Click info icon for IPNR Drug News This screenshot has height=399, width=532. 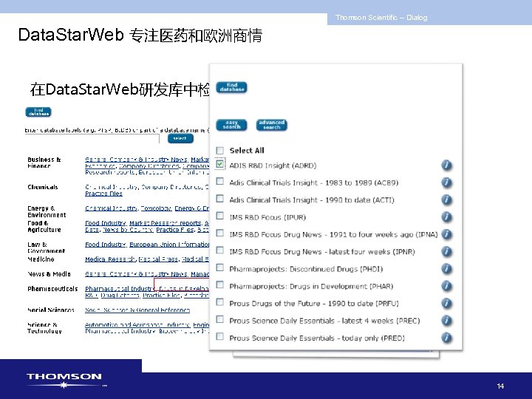tap(446, 251)
